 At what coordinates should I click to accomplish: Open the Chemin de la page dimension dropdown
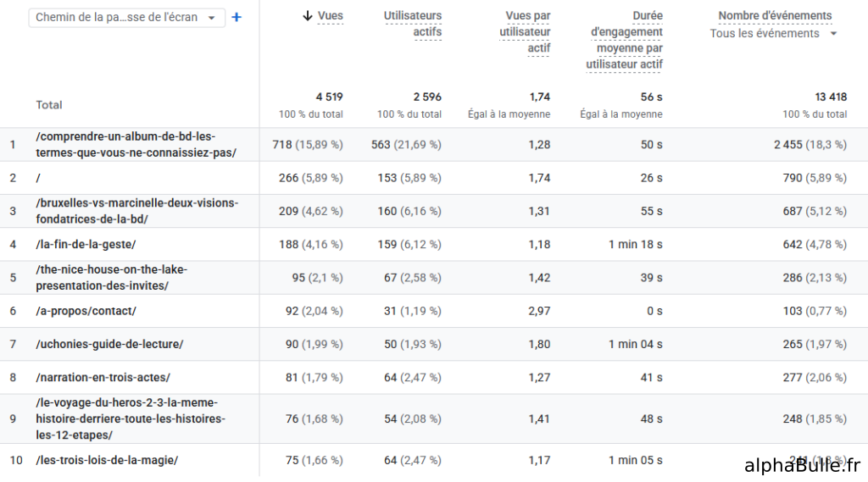click(127, 17)
